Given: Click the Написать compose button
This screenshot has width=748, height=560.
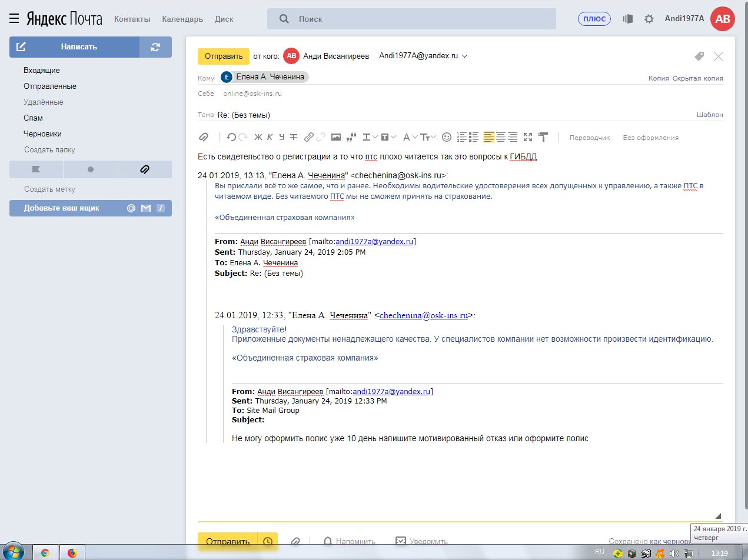Looking at the screenshot, I should [x=74, y=47].
